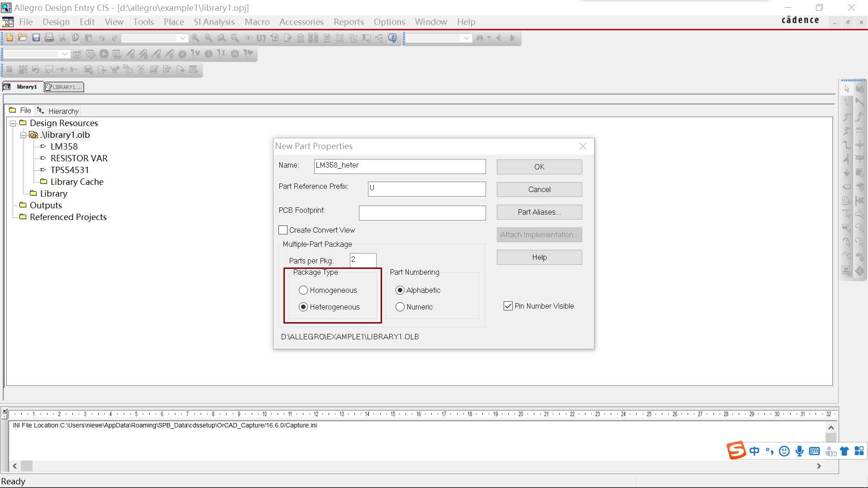
Task: Switch to the Hierarchy tab
Action: (x=59, y=111)
